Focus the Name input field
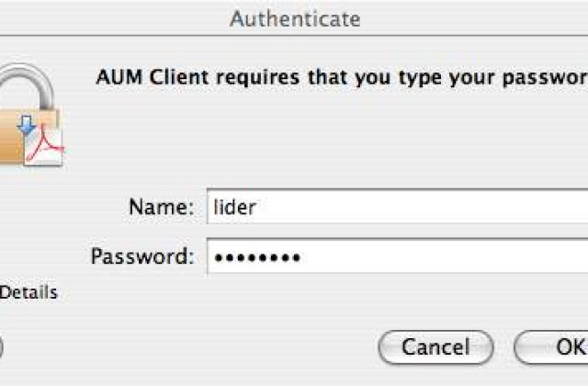Image resolution: width=588 pixels, height=386 pixels. pos(395,207)
